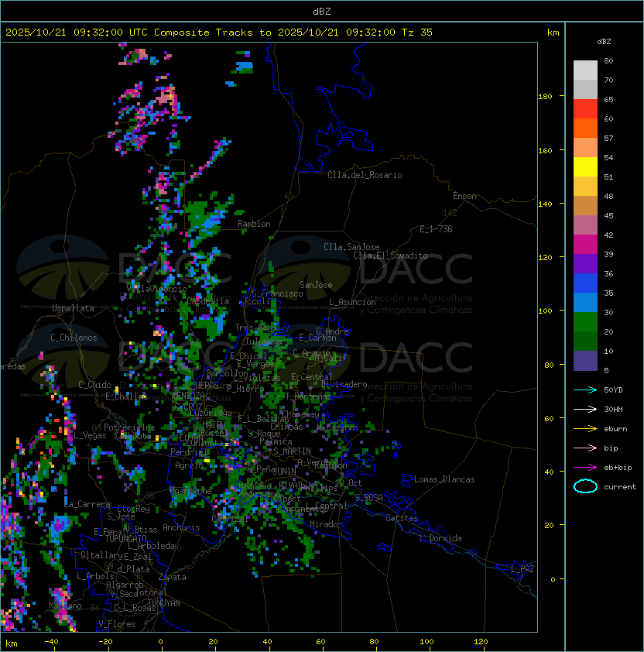Click the Agrelo map label
This screenshot has width=644, height=652.
pyautogui.click(x=189, y=465)
